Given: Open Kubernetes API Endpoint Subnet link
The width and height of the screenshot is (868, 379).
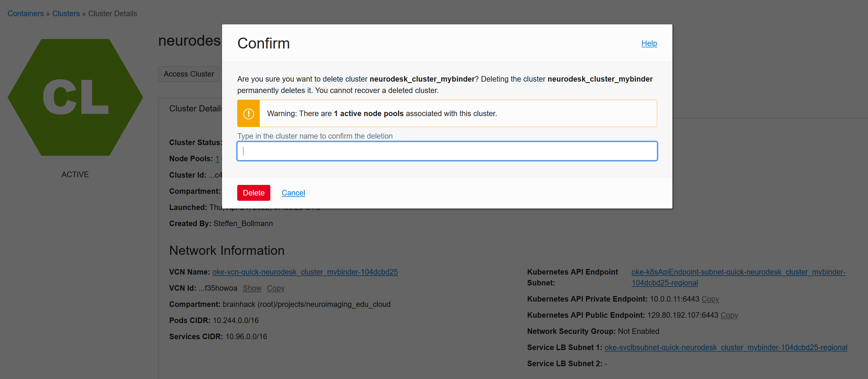Looking at the screenshot, I should pos(738,277).
